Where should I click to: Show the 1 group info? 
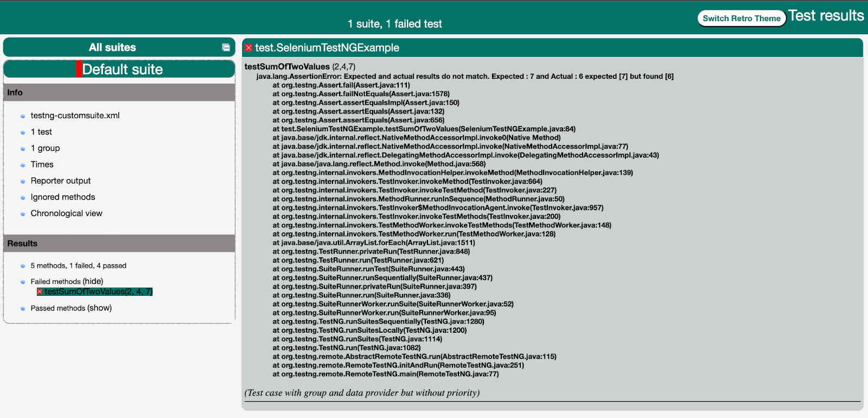click(x=45, y=148)
